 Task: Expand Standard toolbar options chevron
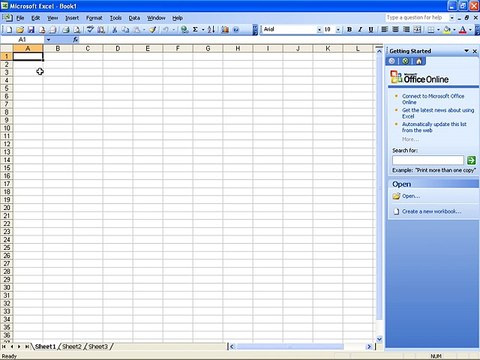click(255, 30)
